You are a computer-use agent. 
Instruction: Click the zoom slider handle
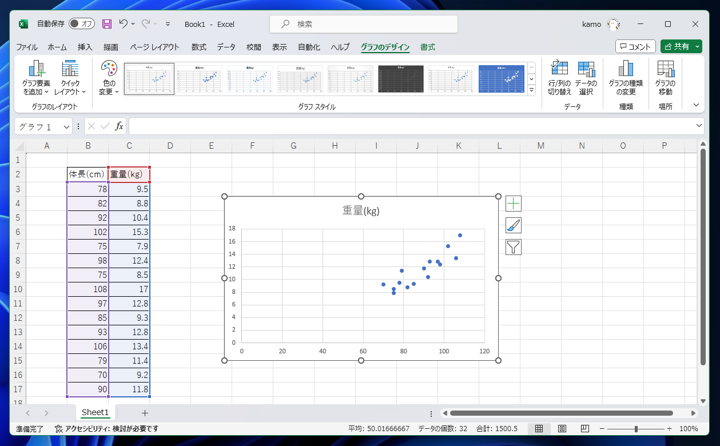[x=636, y=429]
